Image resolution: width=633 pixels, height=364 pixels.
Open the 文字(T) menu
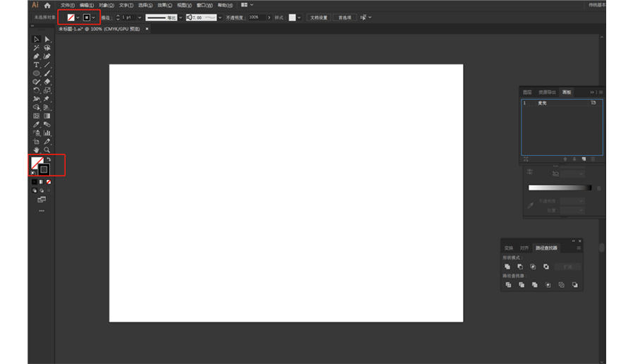pos(126,5)
